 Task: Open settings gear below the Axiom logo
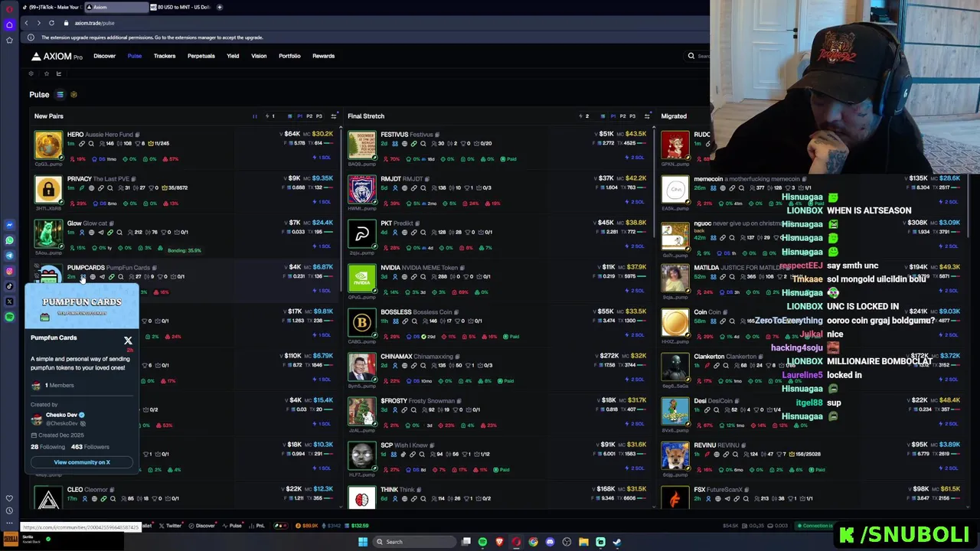(x=31, y=73)
